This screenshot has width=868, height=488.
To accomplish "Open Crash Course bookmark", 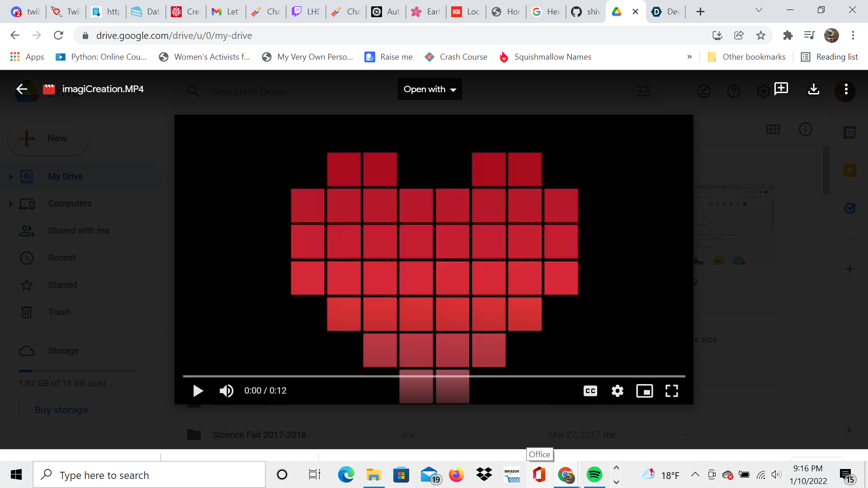I will pos(456,57).
